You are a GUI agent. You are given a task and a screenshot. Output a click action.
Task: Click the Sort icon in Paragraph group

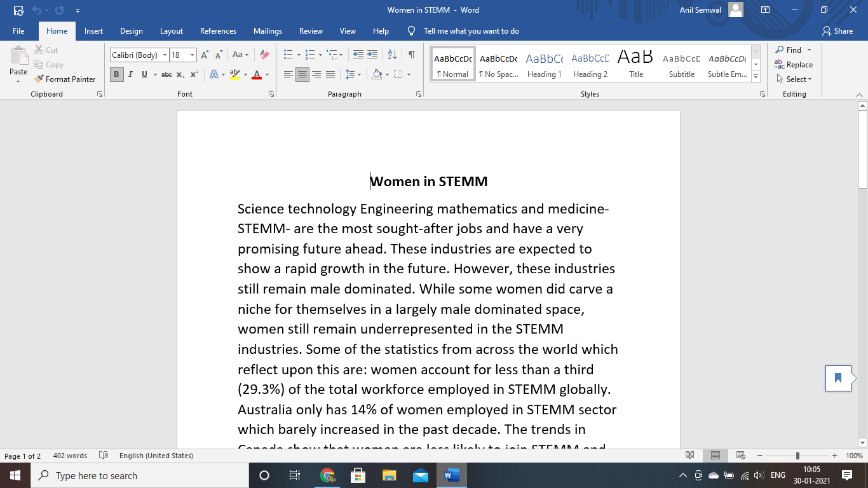392,55
